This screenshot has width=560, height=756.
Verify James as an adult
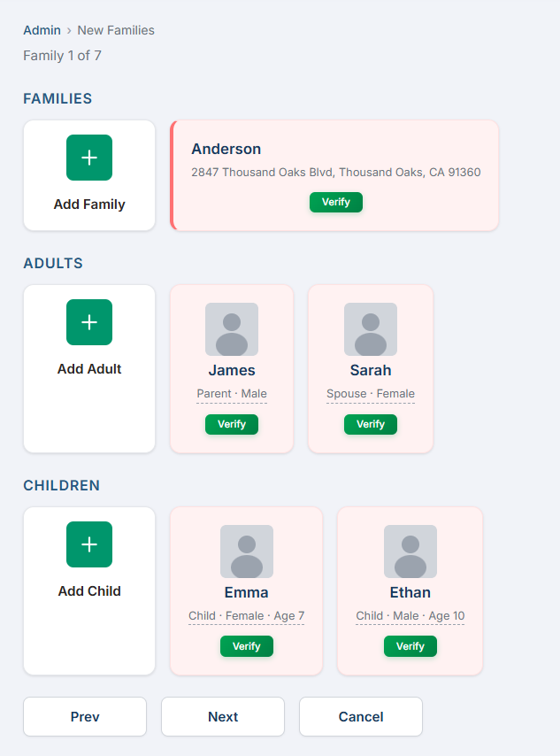(x=231, y=424)
